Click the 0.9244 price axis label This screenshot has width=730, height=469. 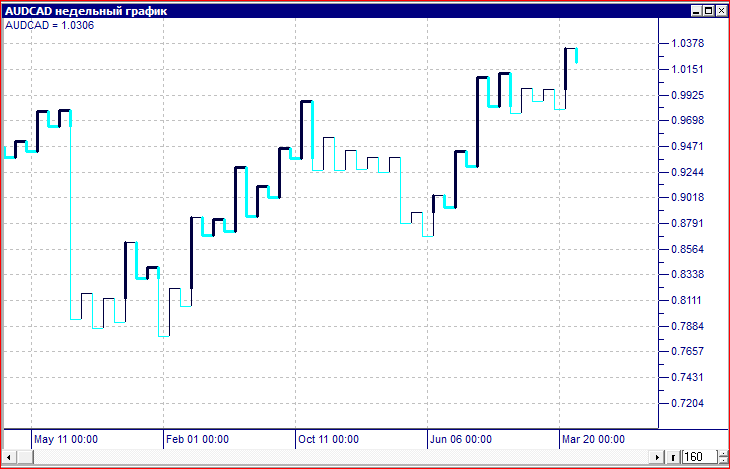687,172
